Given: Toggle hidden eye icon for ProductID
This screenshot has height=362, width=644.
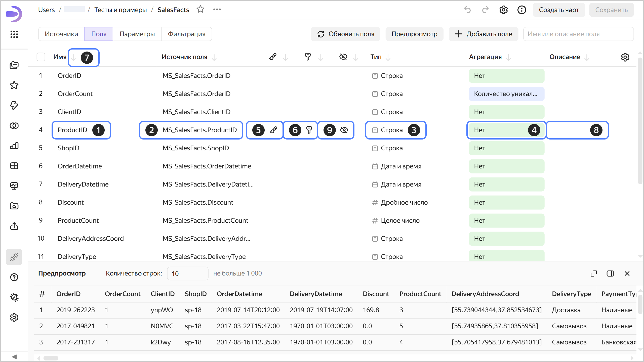Looking at the screenshot, I should point(344,130).
